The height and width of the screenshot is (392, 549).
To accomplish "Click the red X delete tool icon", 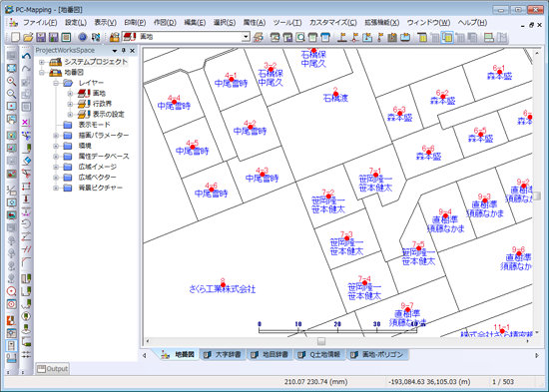I will coord(26,122).
